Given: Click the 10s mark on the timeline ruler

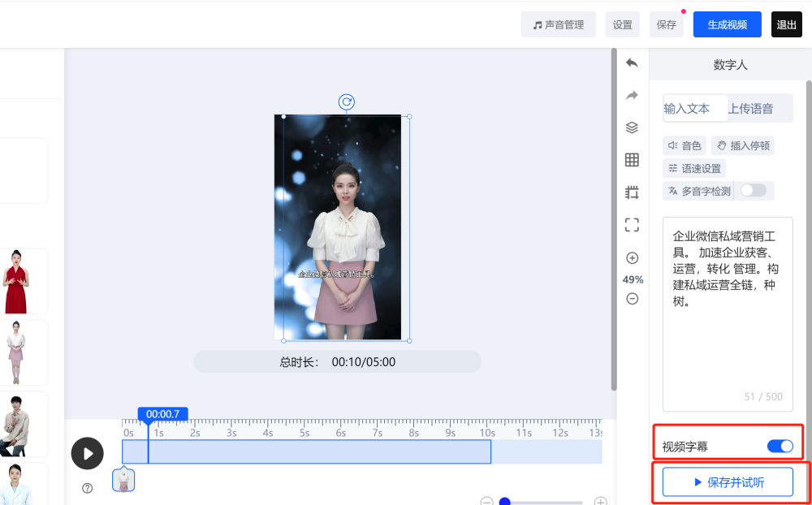Looking at the screenshot, I should pyautogui.click(x=488, y=433).
